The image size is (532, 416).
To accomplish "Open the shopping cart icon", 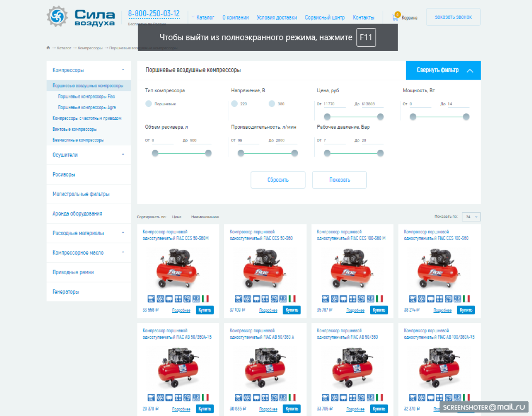I will point(395,18).
